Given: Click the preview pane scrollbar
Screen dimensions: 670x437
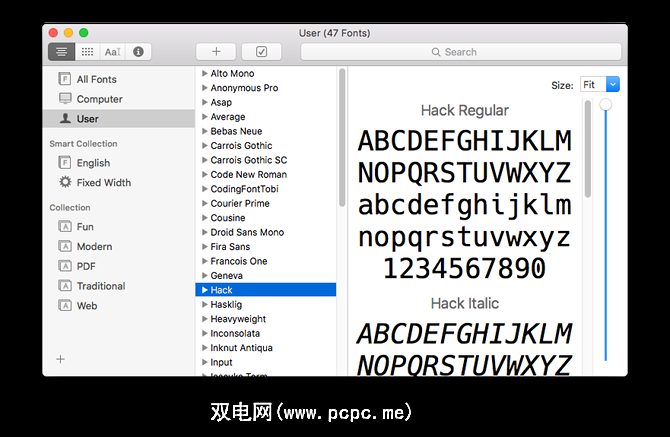Looking at the screenshot, I should coord(588,149).
